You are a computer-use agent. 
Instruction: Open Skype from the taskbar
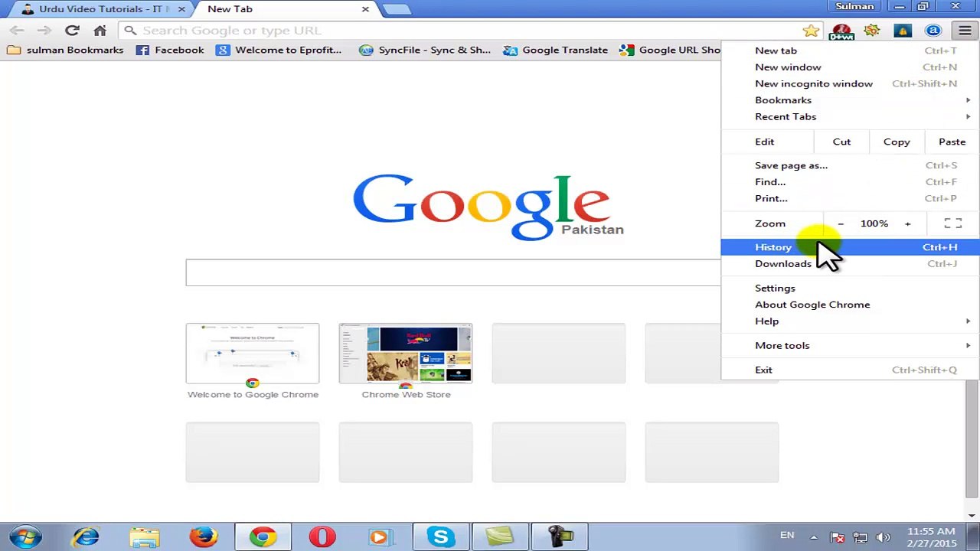pos(440,537)
